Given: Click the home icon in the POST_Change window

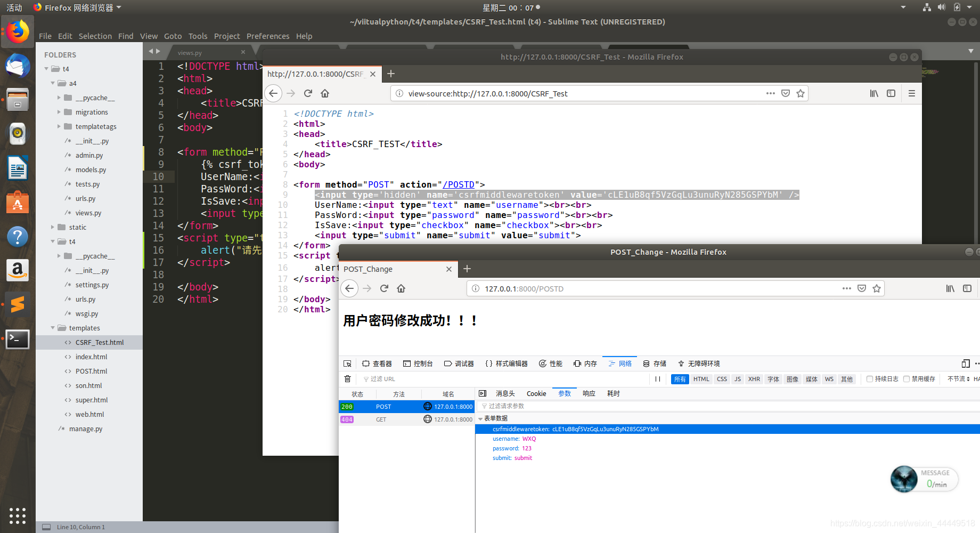Looking at the screenshot, I should point(401,288).
